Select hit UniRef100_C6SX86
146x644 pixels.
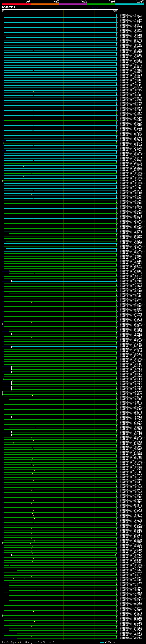point(131,95)
